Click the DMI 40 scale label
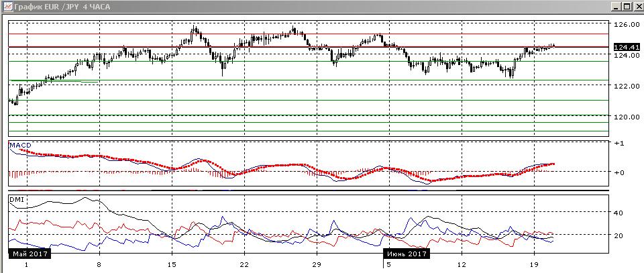Viewport: 644px width, 273px height. point(619,213)
